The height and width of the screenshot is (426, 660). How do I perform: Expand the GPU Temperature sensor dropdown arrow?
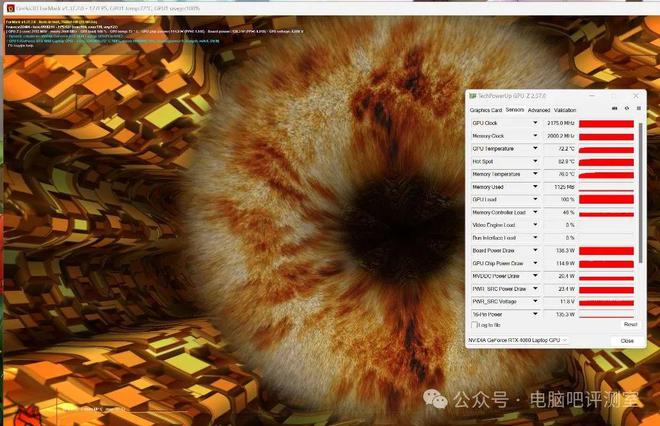point(535,148)
